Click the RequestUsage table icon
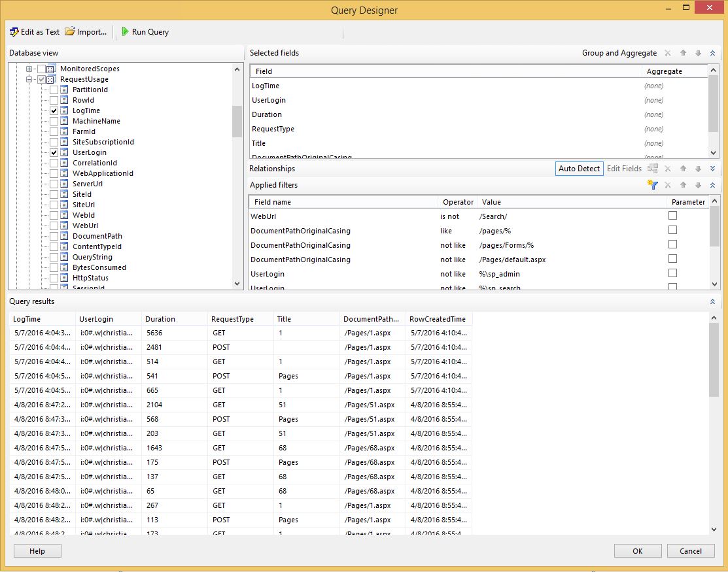 (52, 79)
